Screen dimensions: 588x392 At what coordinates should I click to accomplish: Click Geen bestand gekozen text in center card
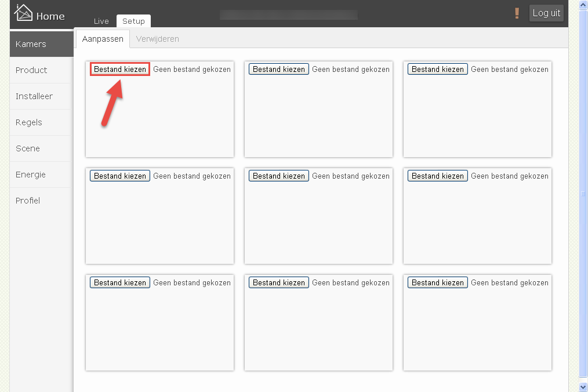[x=351, y=176]
